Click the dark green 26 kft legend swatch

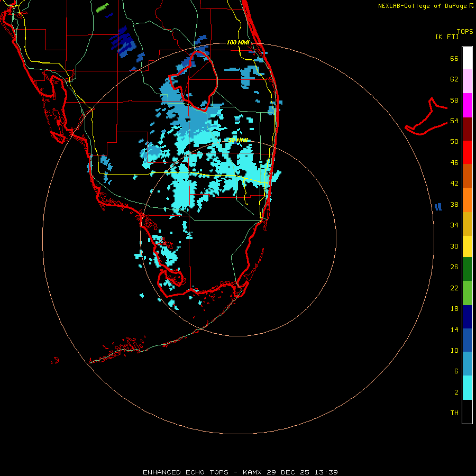coord(467,269)
